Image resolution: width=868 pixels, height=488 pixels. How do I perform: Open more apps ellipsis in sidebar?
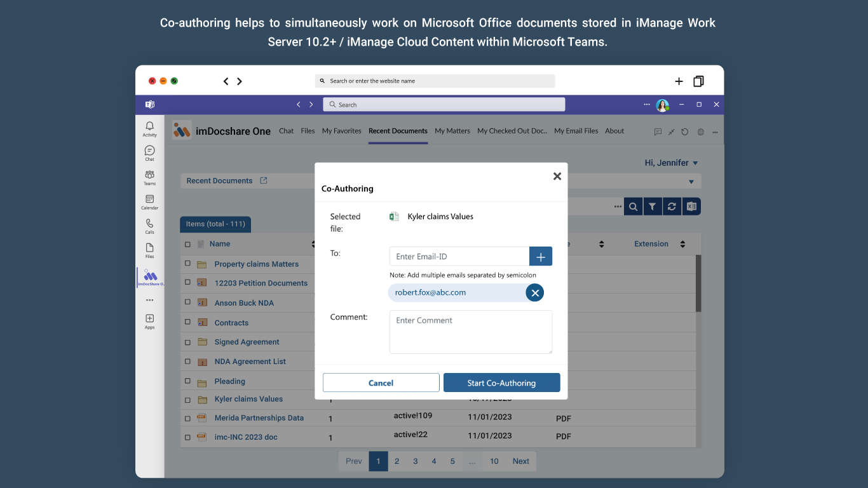pos(149,300)
